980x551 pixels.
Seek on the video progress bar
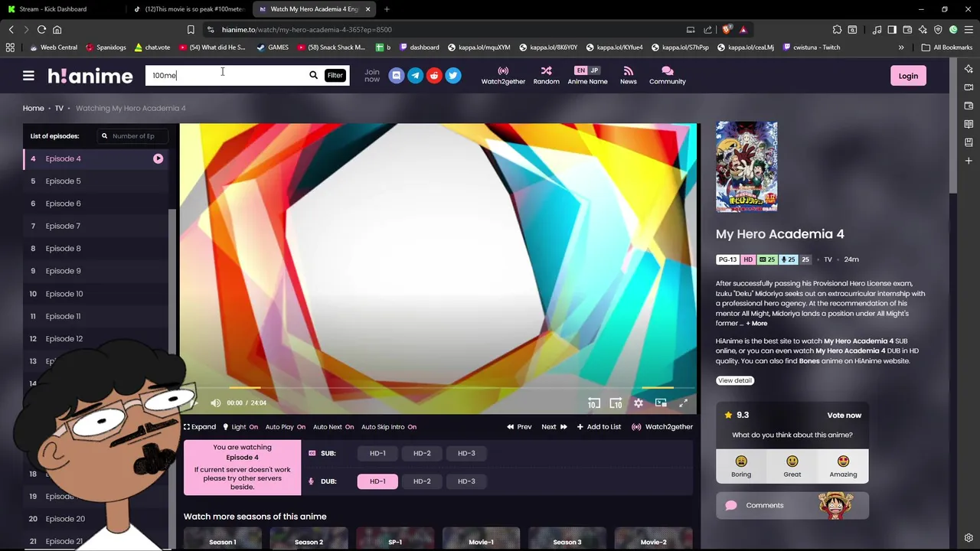pyautogui.click(x=438, y=388)
